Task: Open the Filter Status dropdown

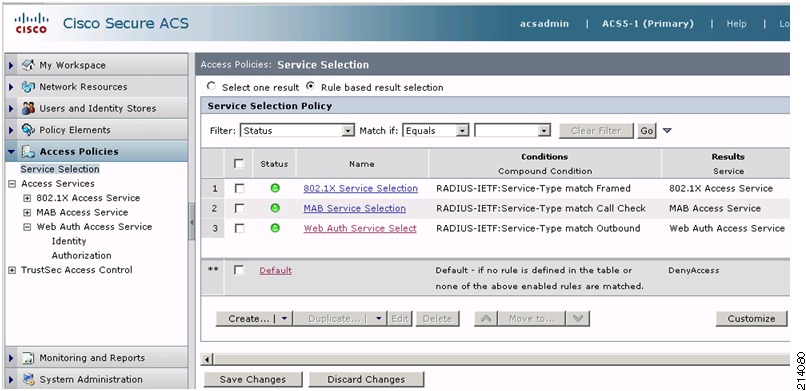Action: click(298, 131)
